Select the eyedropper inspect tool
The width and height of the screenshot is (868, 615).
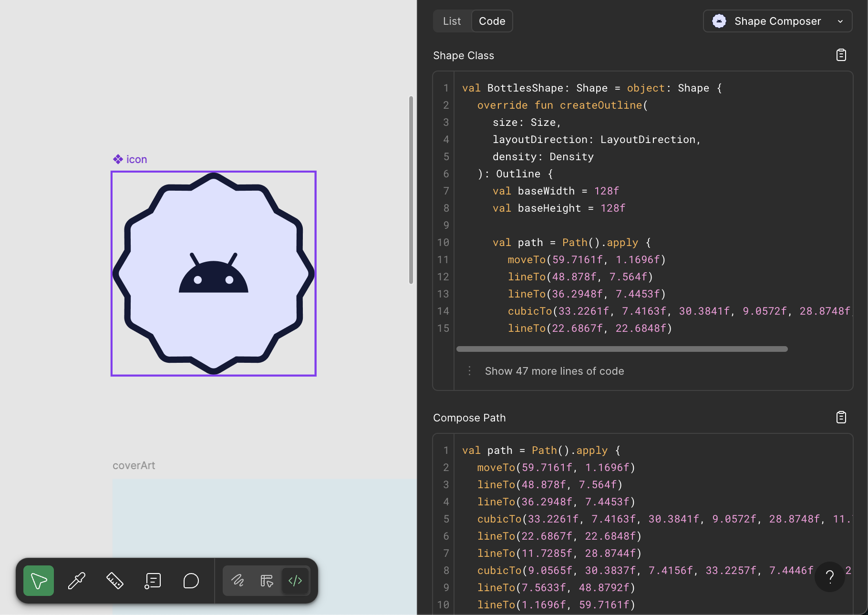click(77, 581)
